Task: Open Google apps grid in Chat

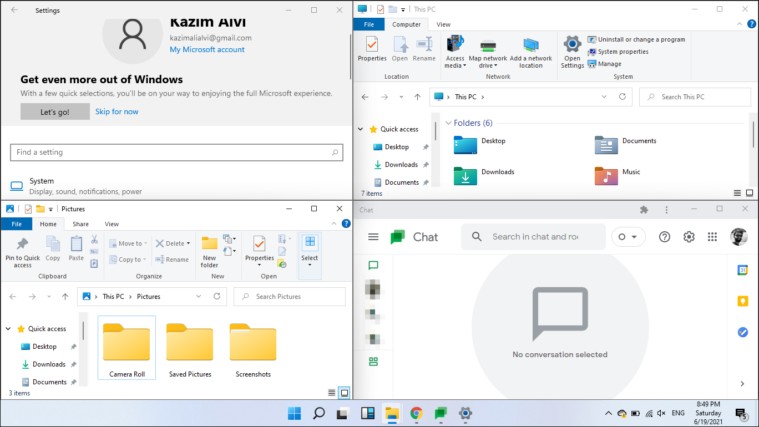Action: [x=712, y=237]
